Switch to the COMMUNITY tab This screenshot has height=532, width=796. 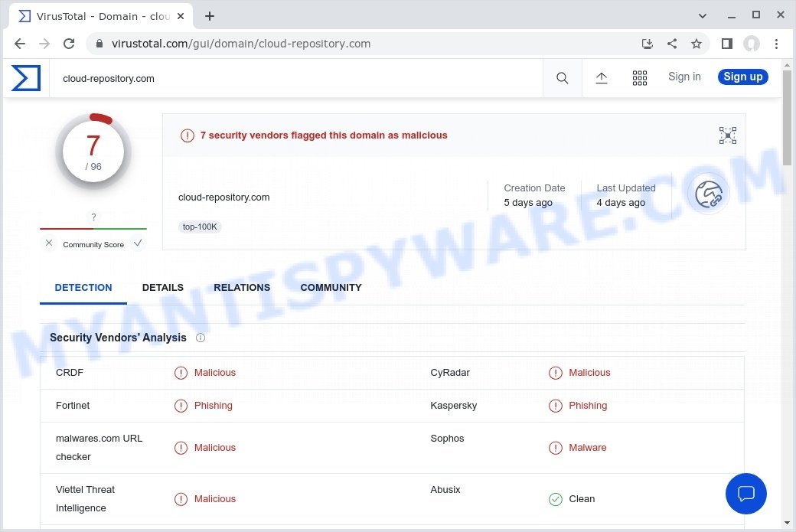click(x=331, y=287)
